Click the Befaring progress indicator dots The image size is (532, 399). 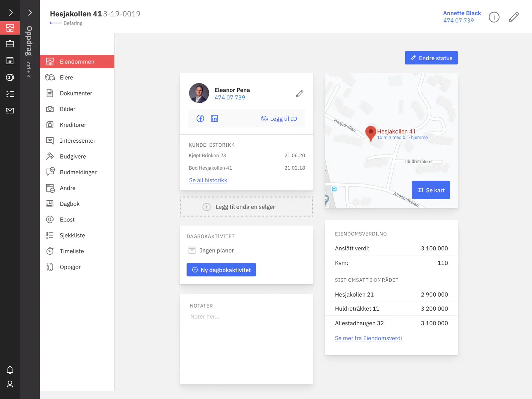[x=55, y=23]
